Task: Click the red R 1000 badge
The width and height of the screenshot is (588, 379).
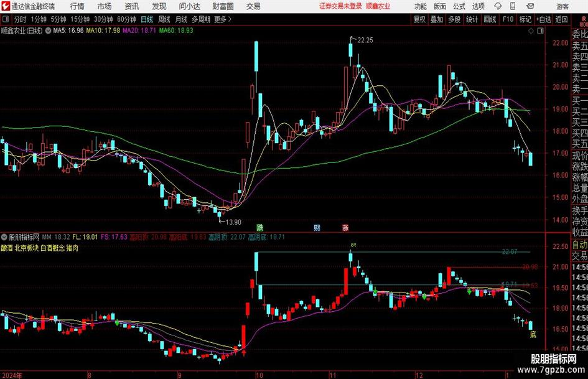Action: (584, 21)
